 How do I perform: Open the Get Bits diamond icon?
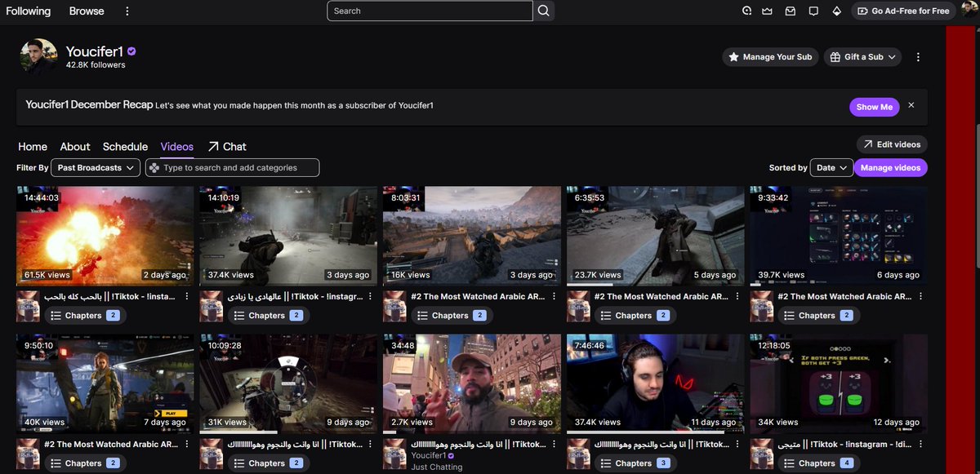[836, 11]
